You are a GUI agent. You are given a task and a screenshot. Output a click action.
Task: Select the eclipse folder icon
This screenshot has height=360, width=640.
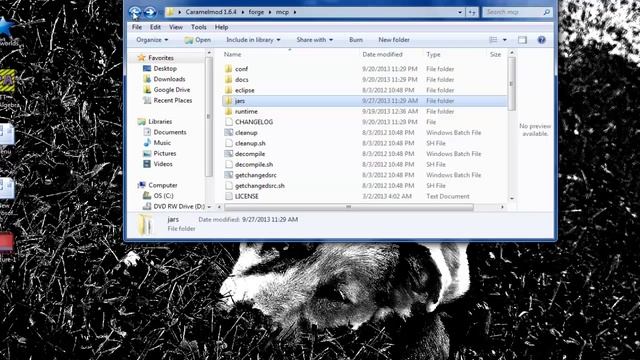[229, 90]
